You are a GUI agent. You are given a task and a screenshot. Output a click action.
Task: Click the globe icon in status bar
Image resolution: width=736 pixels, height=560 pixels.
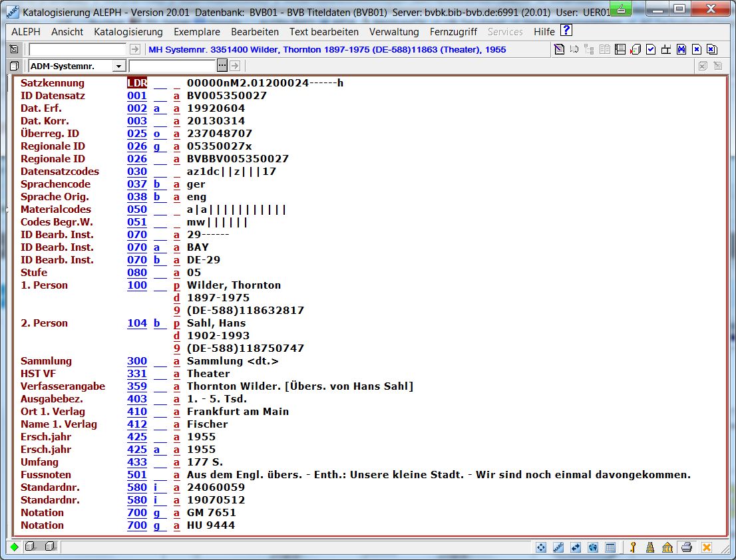click(x=592, y=547)
